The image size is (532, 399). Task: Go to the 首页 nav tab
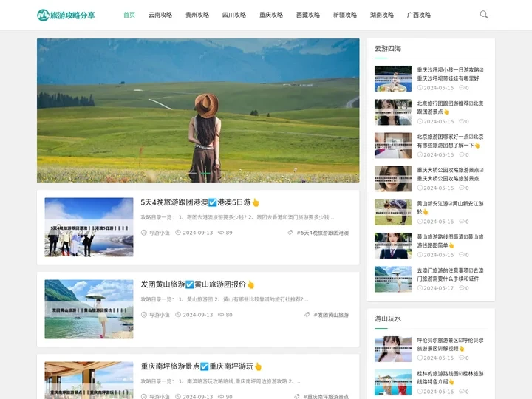(129, 15)
